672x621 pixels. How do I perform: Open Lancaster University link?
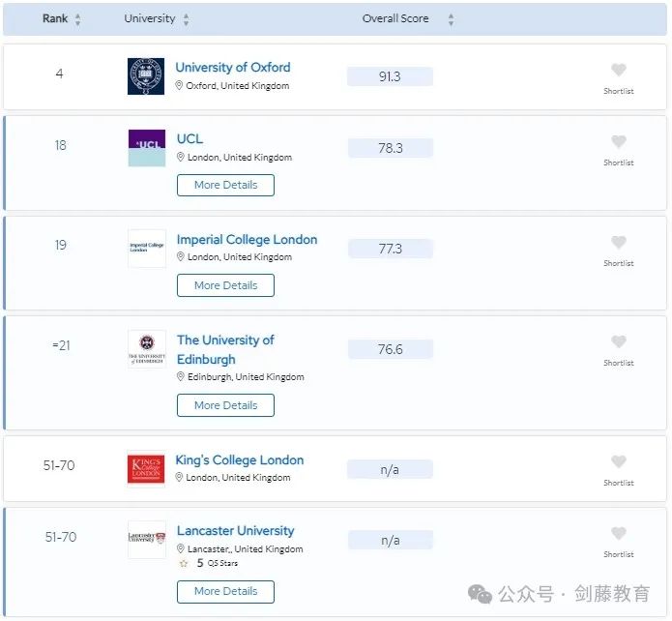point(235,531)
